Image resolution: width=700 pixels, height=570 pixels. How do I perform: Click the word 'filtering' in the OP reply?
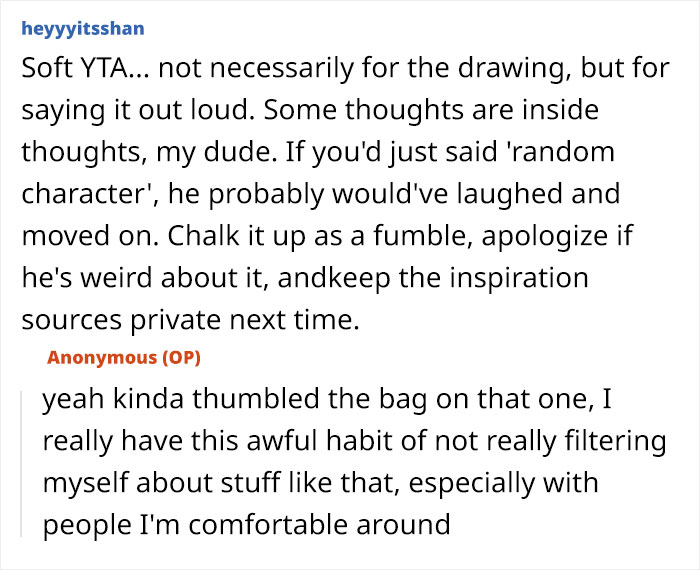[611, 441]
